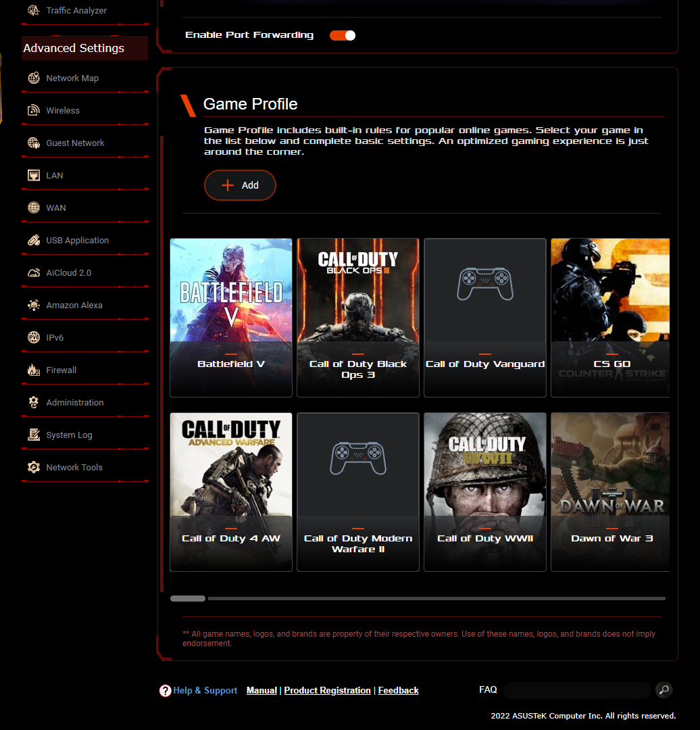The width and height of the screenshot is (700, 730).
Task: Click the Traffic Analyzer sidebar icon
Action: [34, 10]
